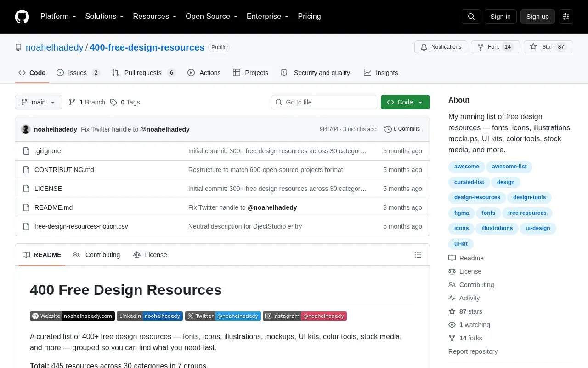Open the Security and quality tab
Image resolution: width=588 pixels, height=368 pixels.
(315, 73)
